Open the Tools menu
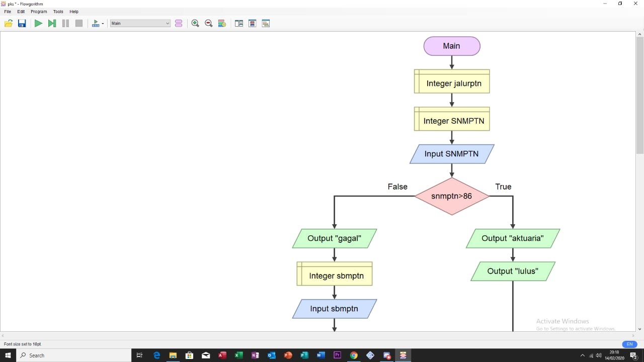 (58, 12)
